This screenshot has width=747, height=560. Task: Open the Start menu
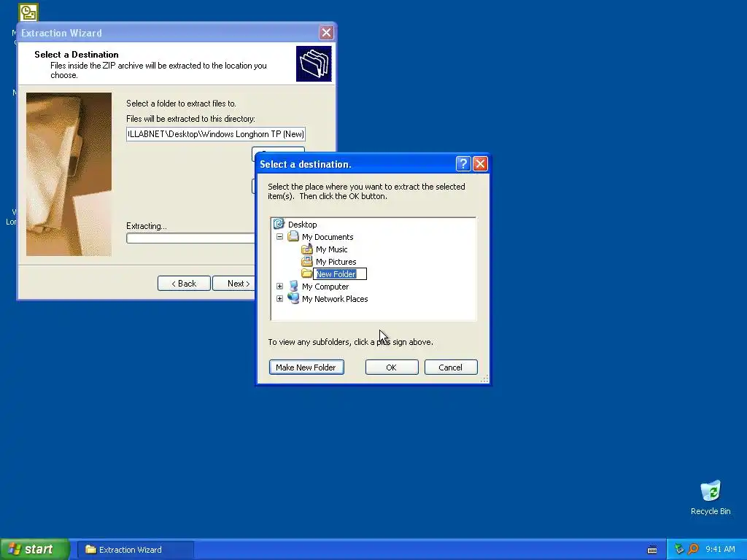pos(35,549)
